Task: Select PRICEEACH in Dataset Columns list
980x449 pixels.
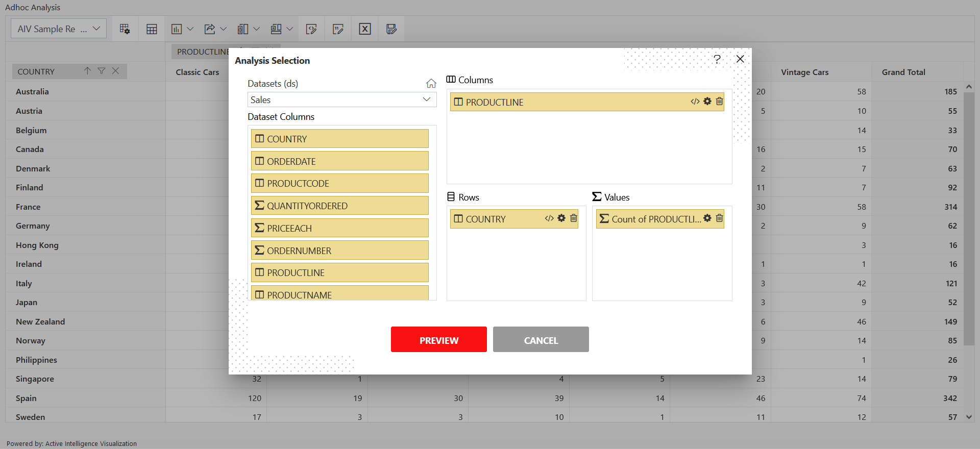Action: [x=340, y=228]
